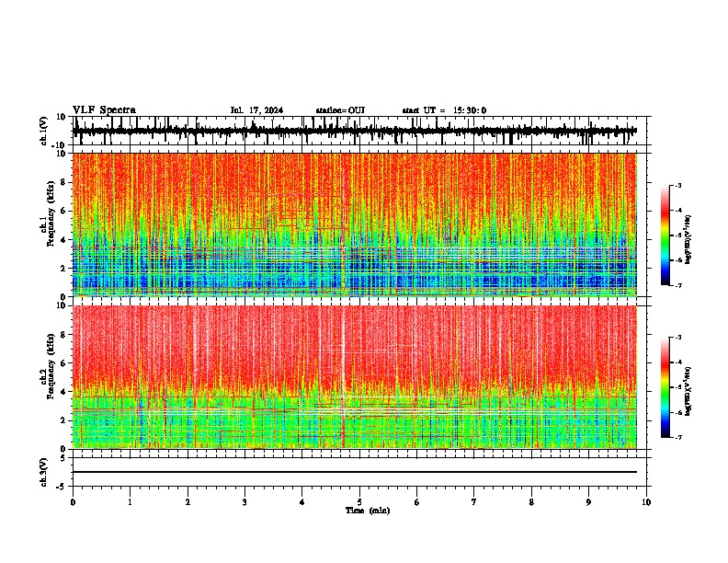The height and width of the screenshot is (563, 728).
Task: Click the "8" kHz tick of ch.1 spectrogram
Action: point(63,182)
